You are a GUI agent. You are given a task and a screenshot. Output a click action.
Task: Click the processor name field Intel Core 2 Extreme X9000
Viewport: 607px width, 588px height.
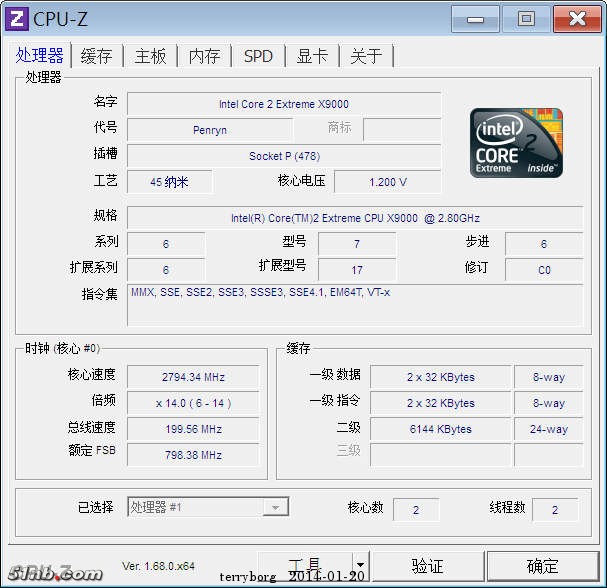284,104
